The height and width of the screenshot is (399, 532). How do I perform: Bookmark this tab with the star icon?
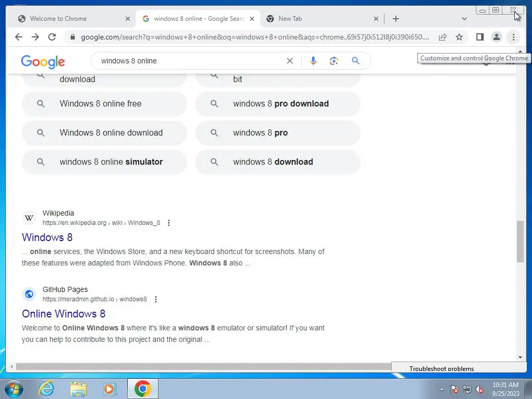[459, 37]
